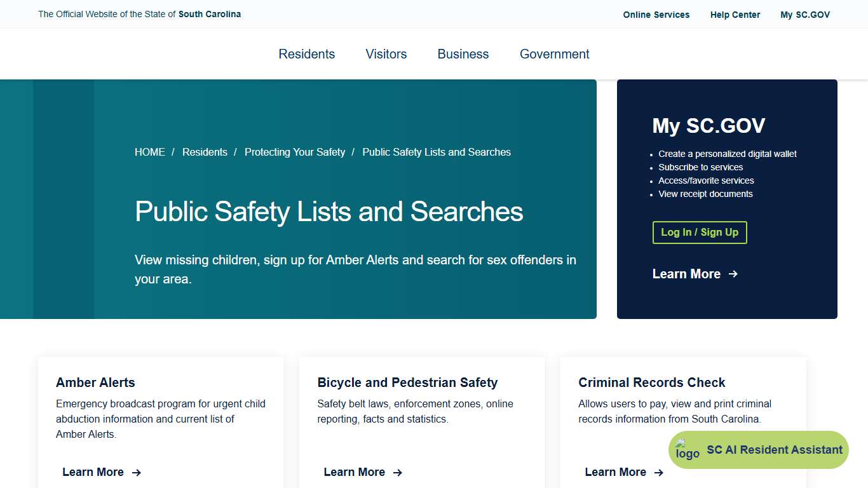
Task: Click Learn More under Criminal Records Check
Action: [615, 472]
